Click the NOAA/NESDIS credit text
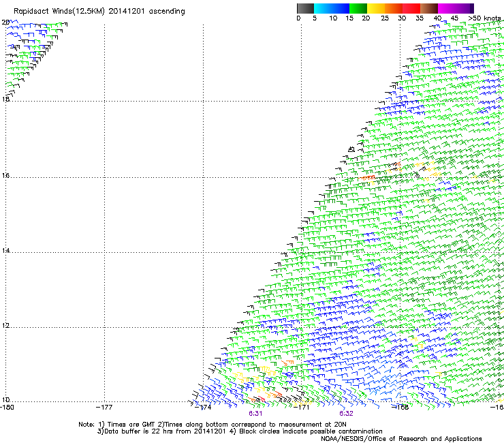The width and height of the screenshot is (504, 443). coord(401,438)
